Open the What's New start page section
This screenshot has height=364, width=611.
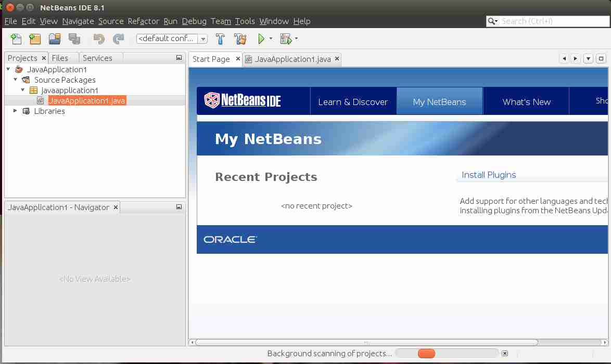526,101
